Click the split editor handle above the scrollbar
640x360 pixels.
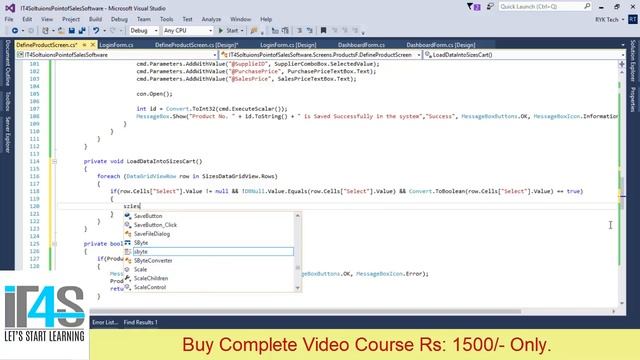(622, 64)
